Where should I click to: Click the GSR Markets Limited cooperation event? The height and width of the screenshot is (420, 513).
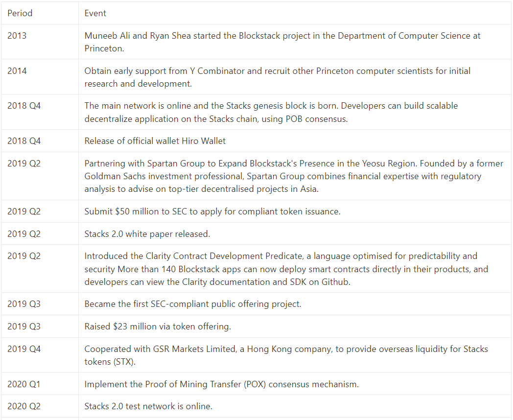pos(286,355)
